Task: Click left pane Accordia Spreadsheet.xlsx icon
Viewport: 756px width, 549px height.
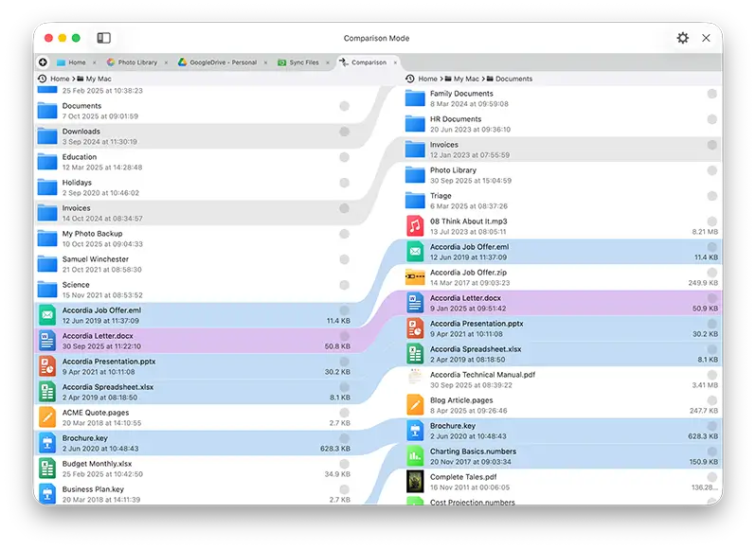Action: [x=47, y=392]
